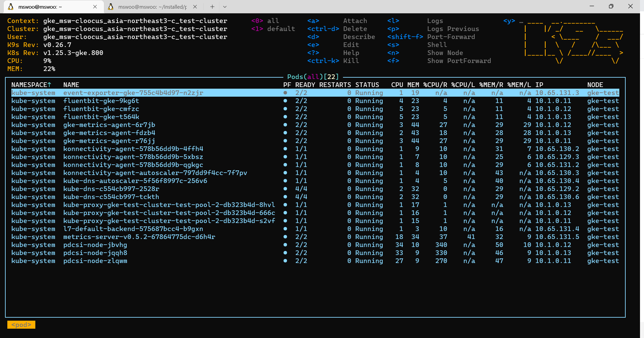The image size is (644, 338).
Task: Select pod konnectivity-agent-autoscaler-797dd9f4cc-7f7pv
Action: pos(315,173)
